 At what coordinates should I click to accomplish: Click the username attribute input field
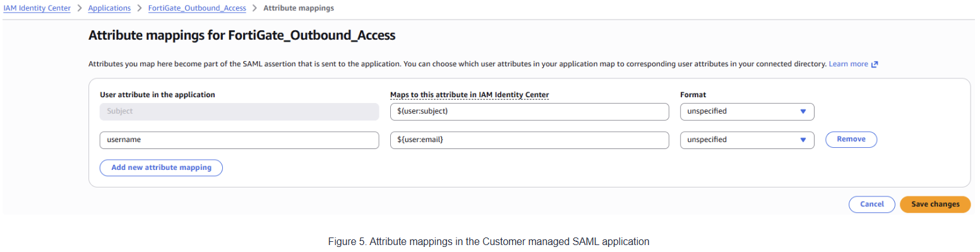[239, 140]
